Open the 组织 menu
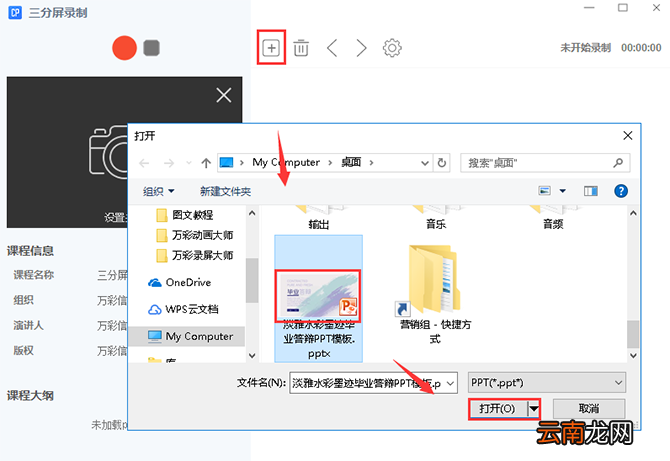The image size is (670, 461). 159,191
